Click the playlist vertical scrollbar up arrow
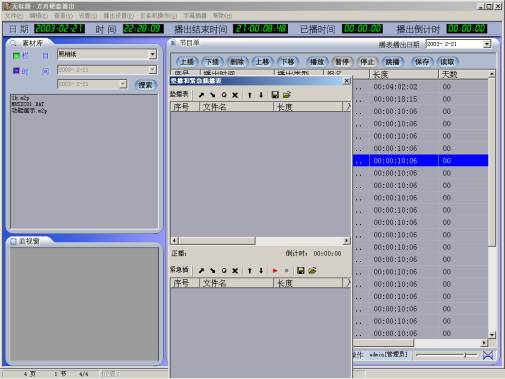 click(492, 74)
